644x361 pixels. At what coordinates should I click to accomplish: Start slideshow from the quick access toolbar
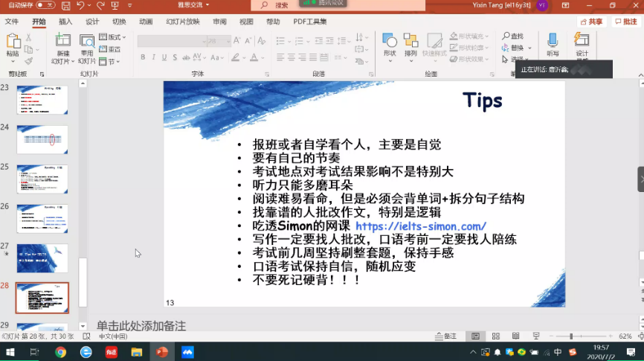point(115,5)
